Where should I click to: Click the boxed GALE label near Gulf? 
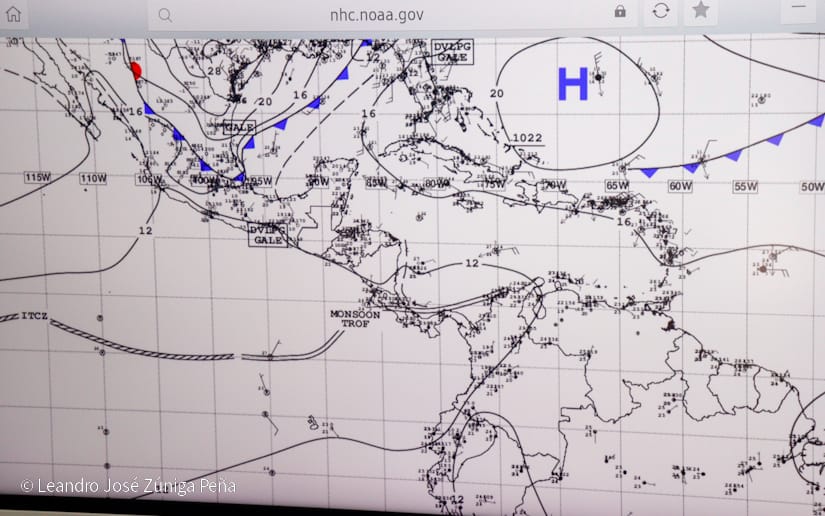click(x=239, y=128)
